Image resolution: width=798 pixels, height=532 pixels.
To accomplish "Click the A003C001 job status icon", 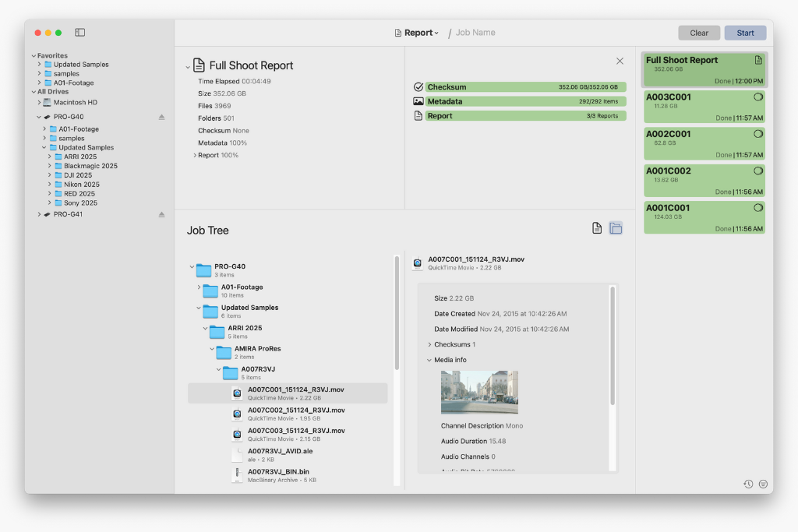I will click(757, 97).
